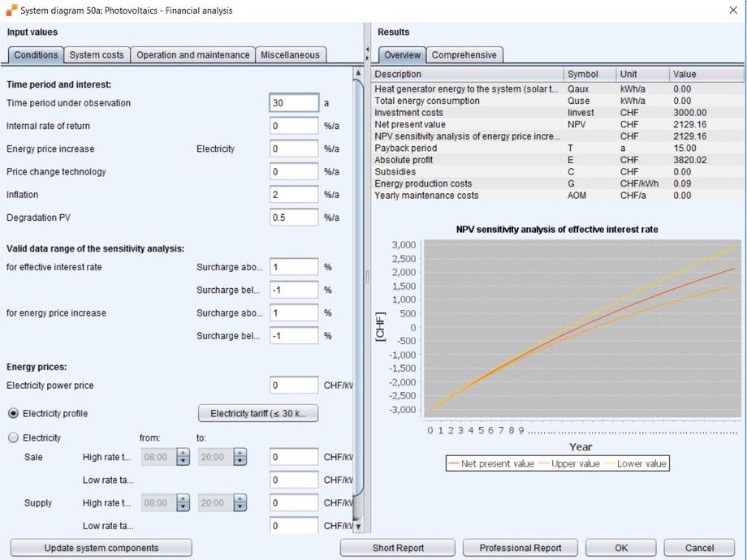Click the left-pointing split pane collapse arrow
This screenshot has height=560, width=747.
(366, 50)
